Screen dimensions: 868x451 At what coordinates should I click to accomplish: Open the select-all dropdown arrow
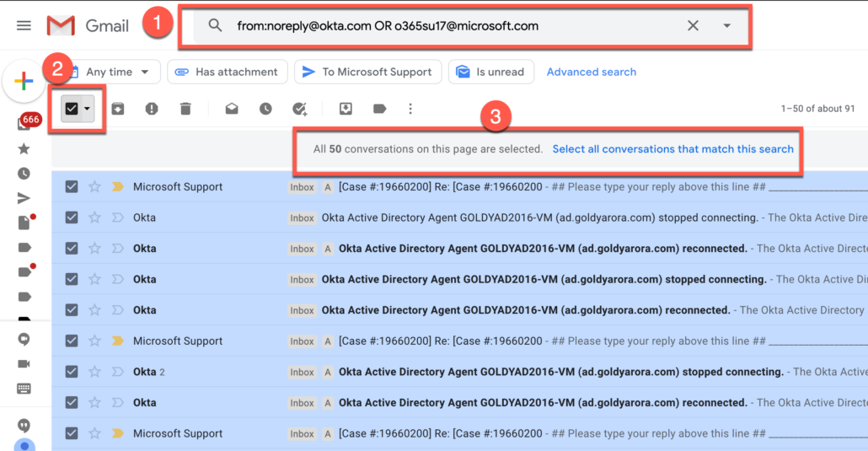87,109
